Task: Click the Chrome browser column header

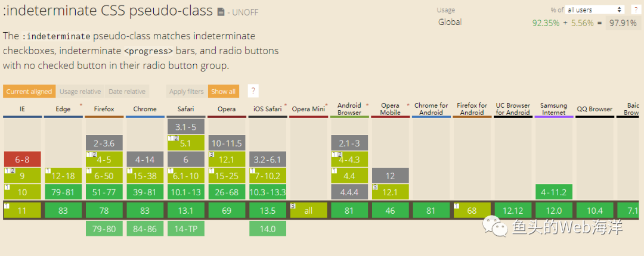Action: point(145,109)
